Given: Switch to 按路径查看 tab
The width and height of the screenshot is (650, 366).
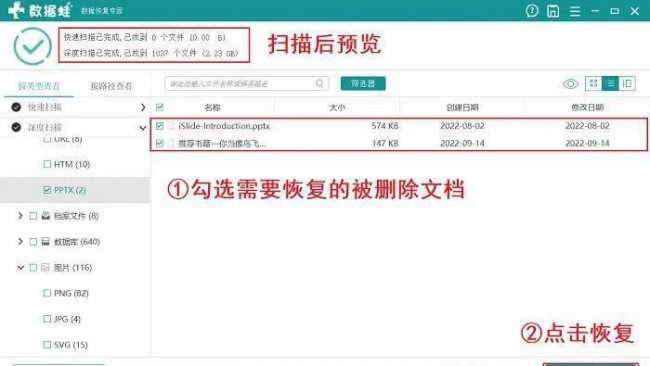Looking at the screenshot, I should [111, 86].
